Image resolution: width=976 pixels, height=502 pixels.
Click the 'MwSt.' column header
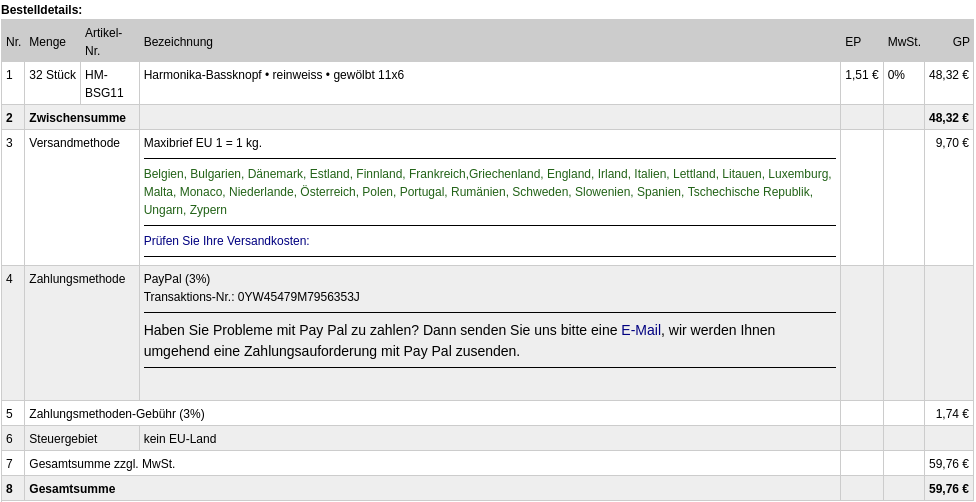904,42
